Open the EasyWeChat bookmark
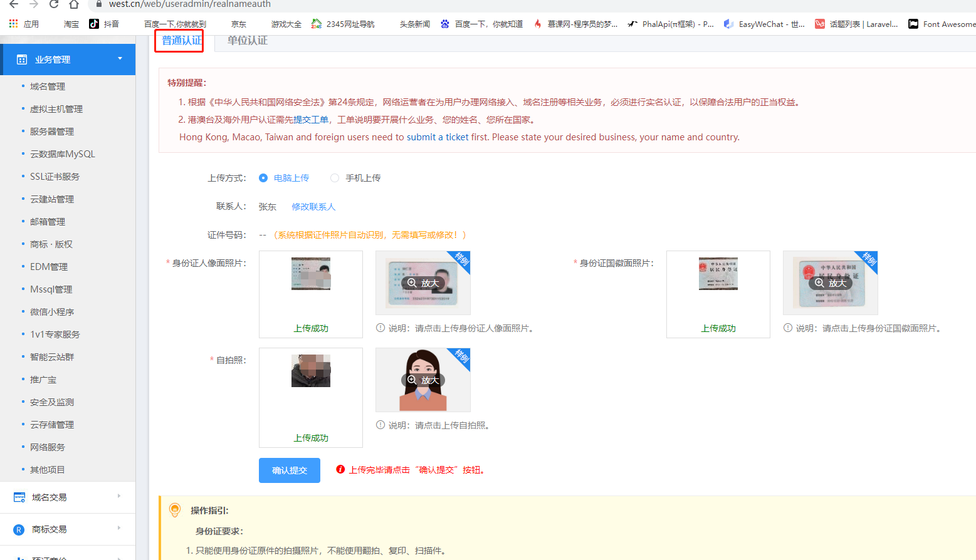Image resolution: width=976 pixels, height=560 pixels. (764, 24)
